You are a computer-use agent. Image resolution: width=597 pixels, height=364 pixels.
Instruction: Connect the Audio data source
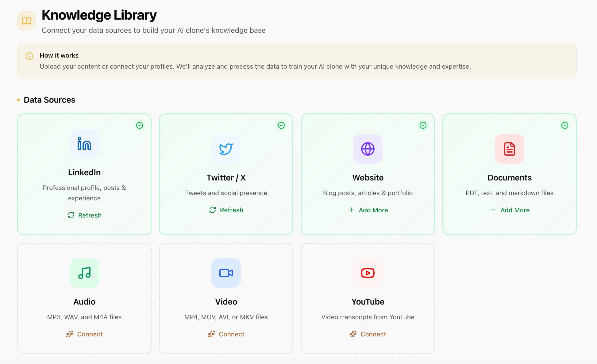84,334
